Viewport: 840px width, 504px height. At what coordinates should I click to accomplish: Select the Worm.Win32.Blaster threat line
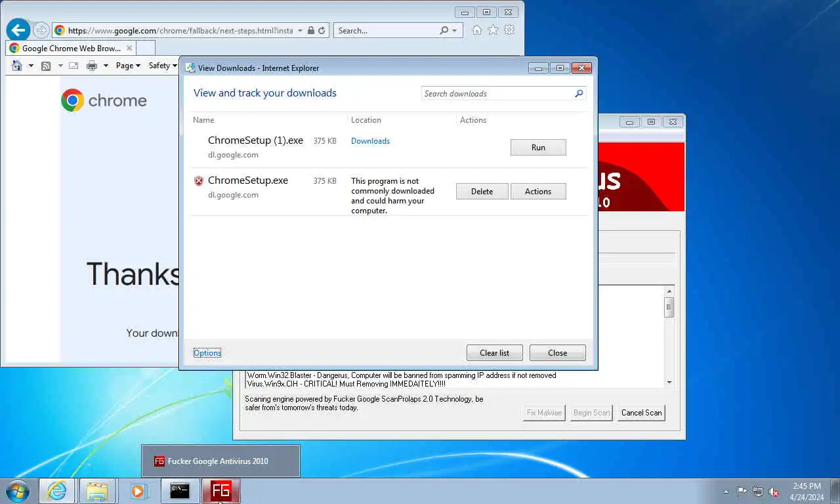(x=402, y=375)
